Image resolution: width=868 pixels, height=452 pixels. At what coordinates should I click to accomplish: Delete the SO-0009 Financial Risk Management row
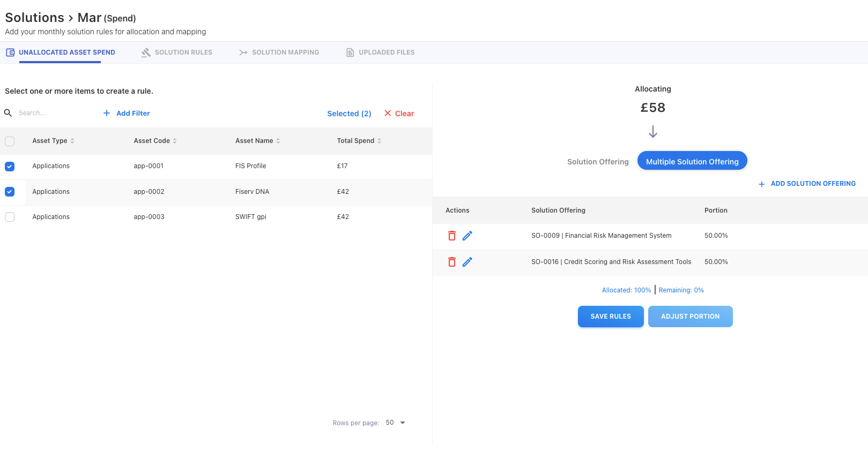click(x=452, y=236)
